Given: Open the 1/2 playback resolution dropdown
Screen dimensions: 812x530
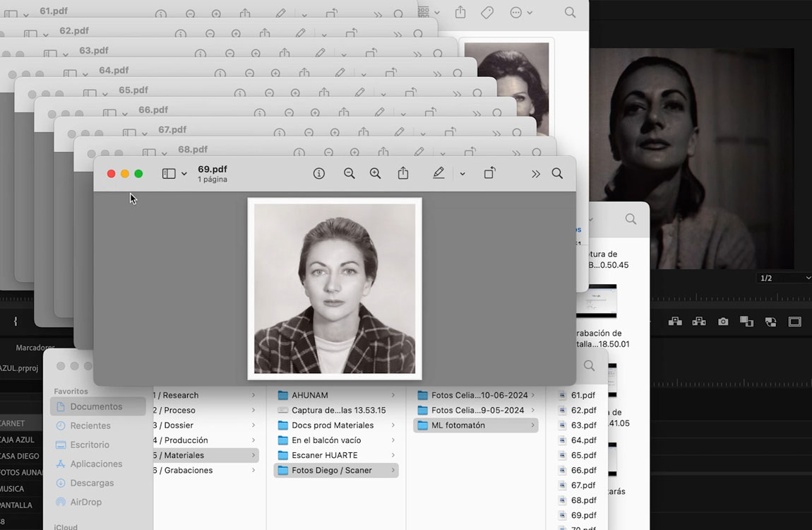Looking at the screenshot, I should pos(784,278).
